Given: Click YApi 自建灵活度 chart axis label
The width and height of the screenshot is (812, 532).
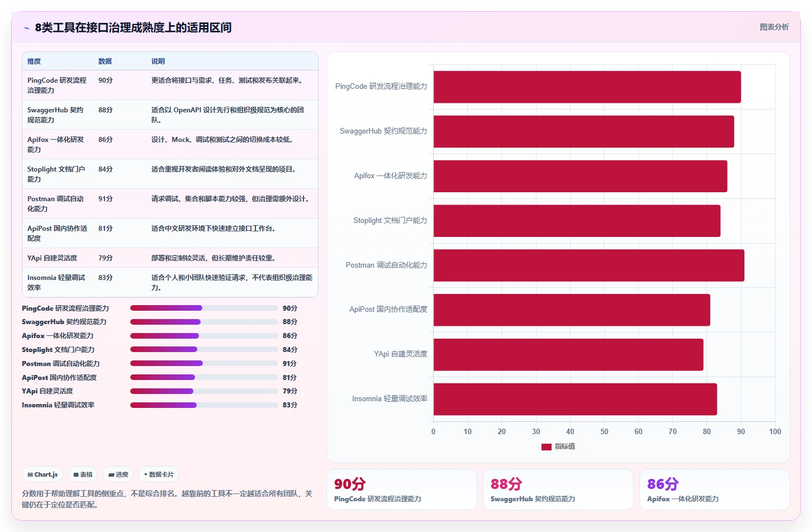Looking at the screenshot, I should [401, 354].
